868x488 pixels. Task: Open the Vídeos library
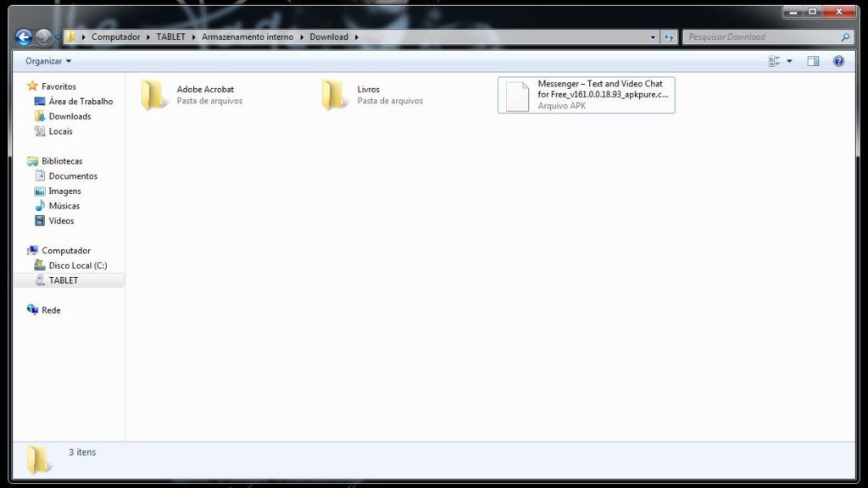pos(61,221)
